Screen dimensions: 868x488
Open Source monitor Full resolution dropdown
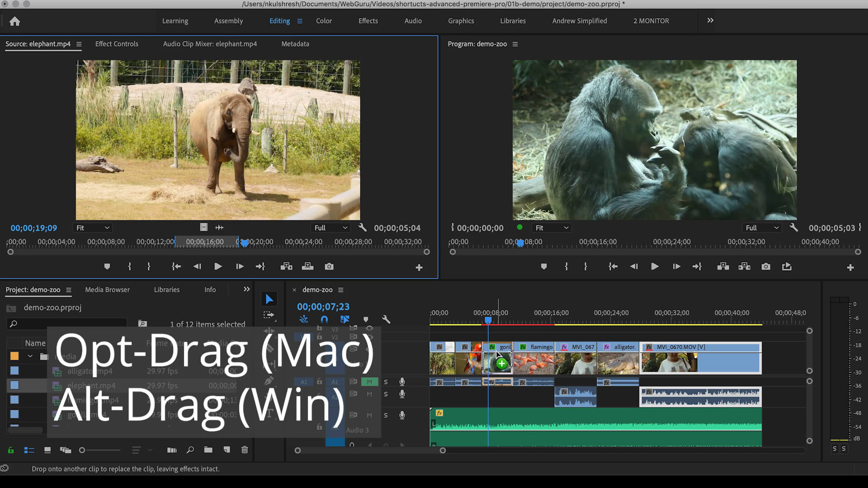click(x=331, y=228)
